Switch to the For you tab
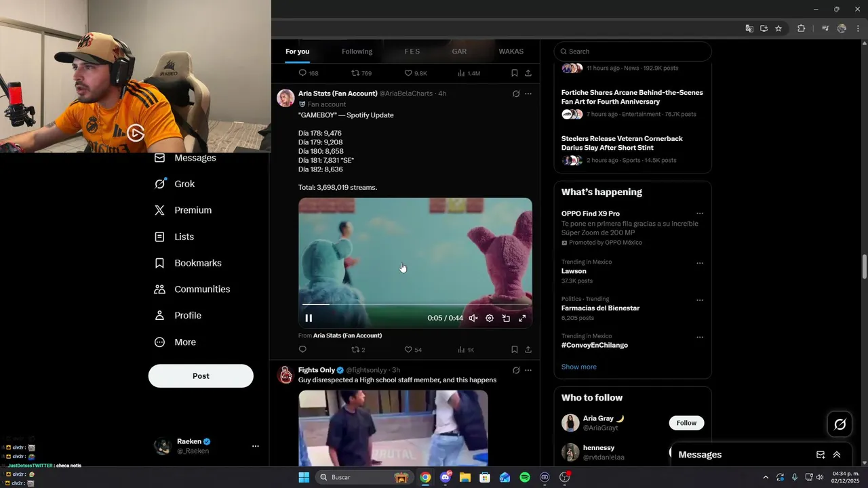Screen dimensions: 868x488 coord(297,52)
